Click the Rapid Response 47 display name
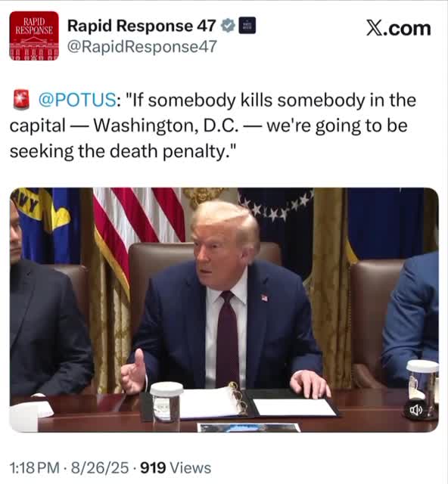The height and width of the screenshot is (484, 448). (x=142, y=26)
